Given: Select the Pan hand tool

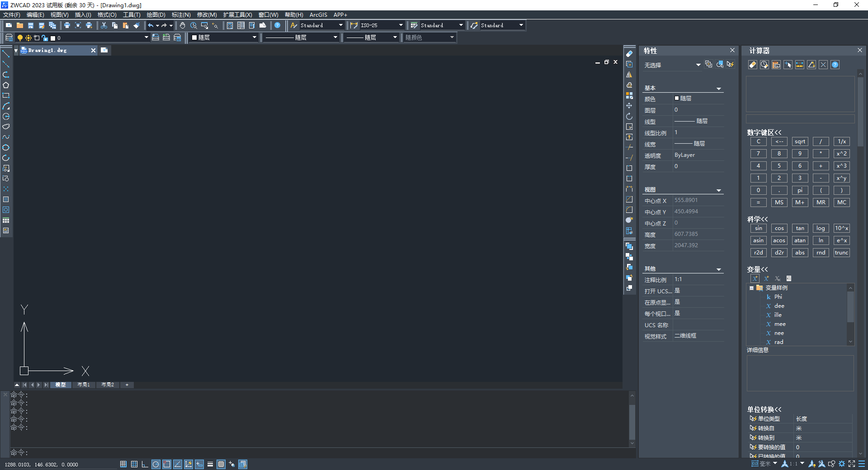Looking at the screenshot, I should pyautogui.click(x=183, y=25).
